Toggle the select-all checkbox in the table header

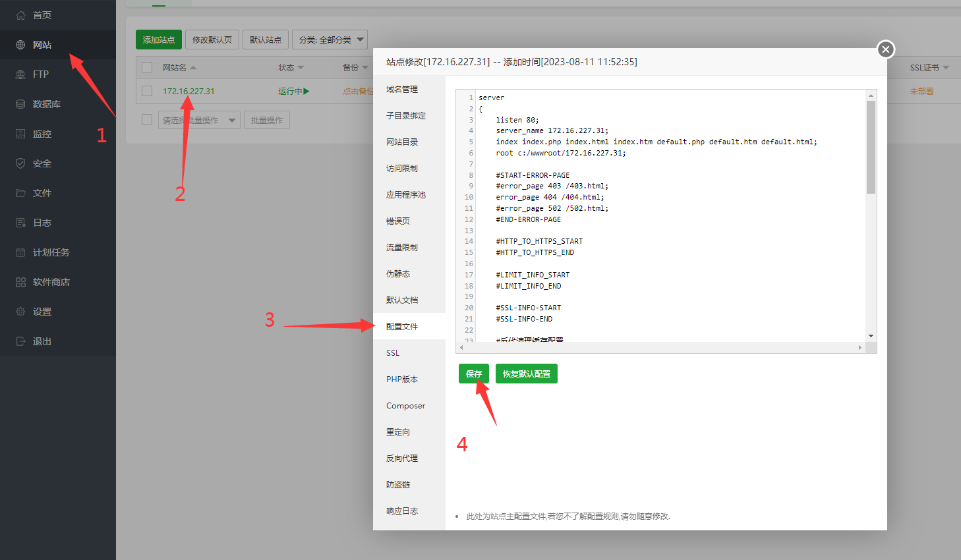(x=147, y=67)
